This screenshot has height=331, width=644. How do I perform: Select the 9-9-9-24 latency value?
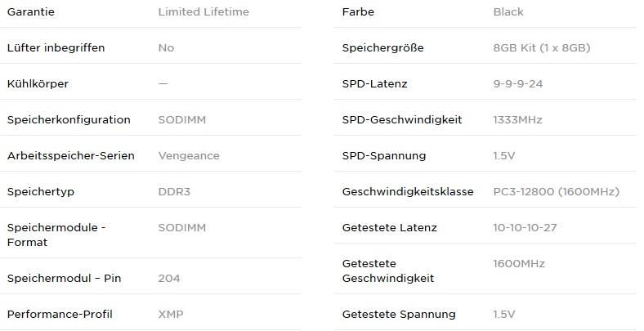coord(519,83)
